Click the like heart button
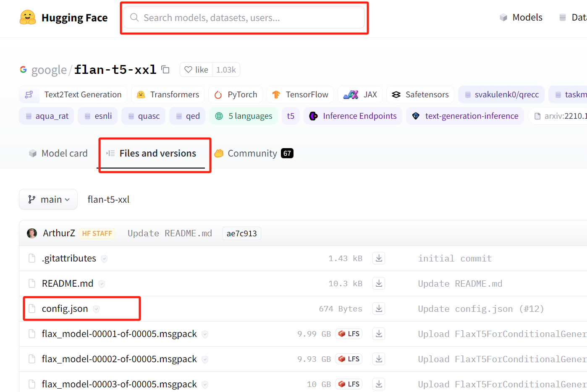The image size is (587, 392). 196,70
